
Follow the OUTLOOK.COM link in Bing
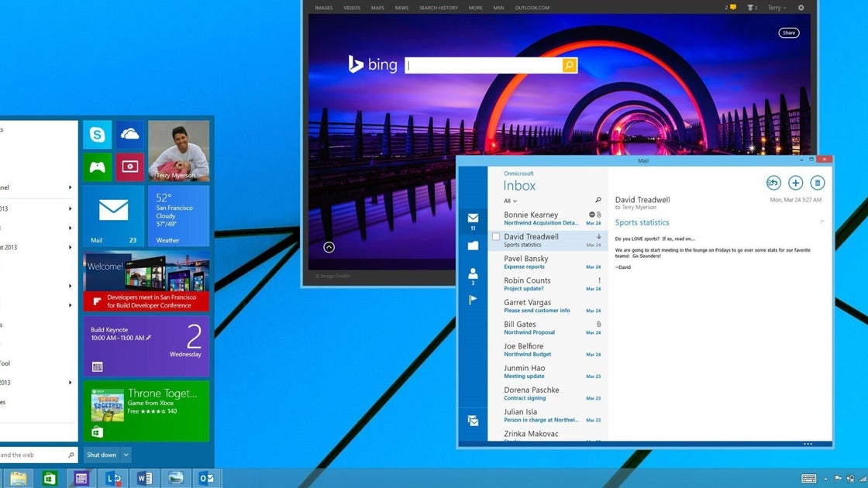click(532, 8)
